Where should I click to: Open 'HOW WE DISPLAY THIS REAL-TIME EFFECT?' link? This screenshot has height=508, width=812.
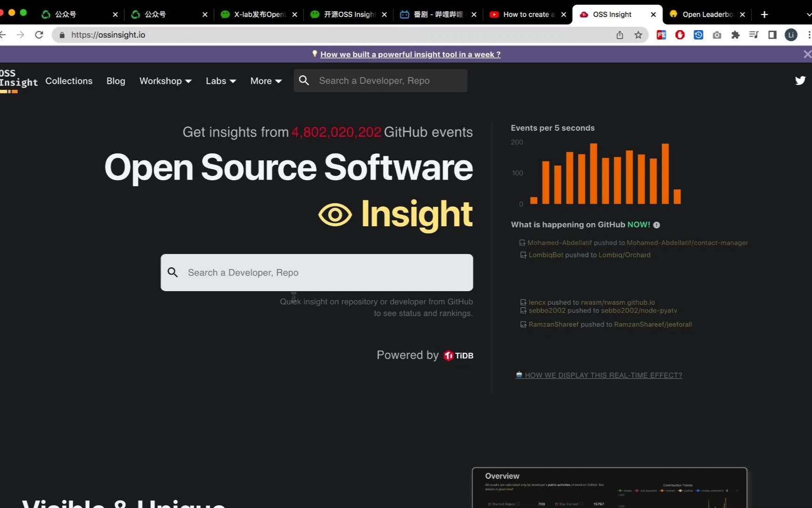[603, 375]
